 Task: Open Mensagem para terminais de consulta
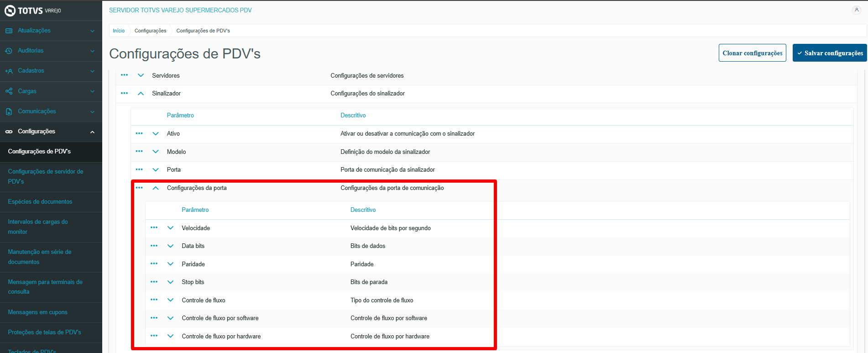coord(51,287)
